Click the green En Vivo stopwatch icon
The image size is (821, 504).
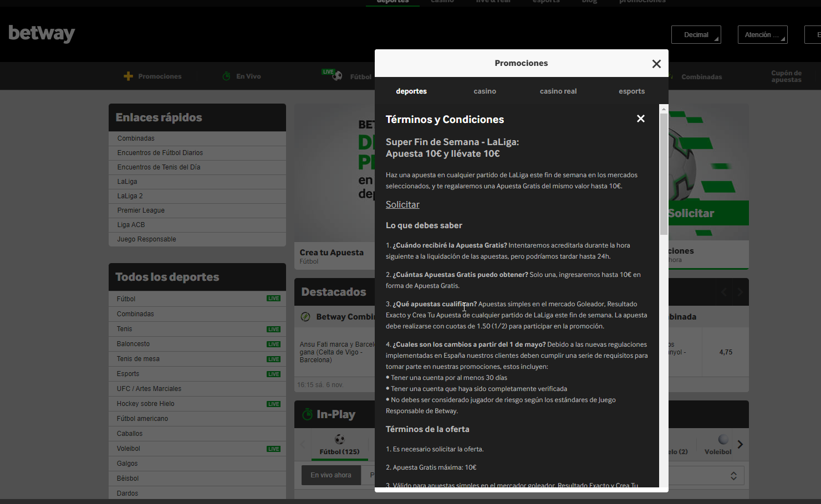click(x=226, y=76)
